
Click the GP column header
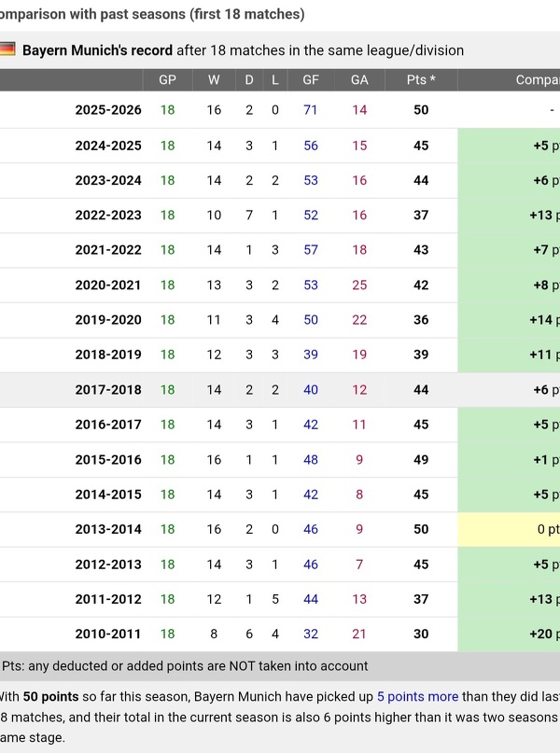click(x=167, y=80)
